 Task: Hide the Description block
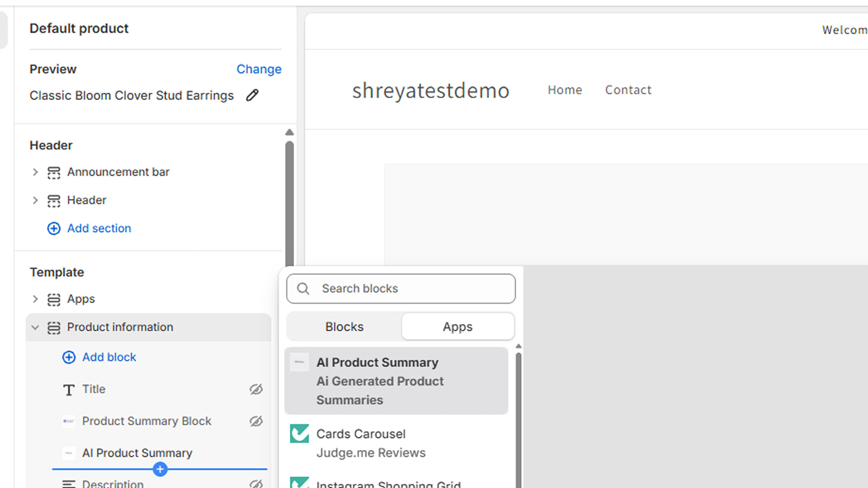click(256, 483)
